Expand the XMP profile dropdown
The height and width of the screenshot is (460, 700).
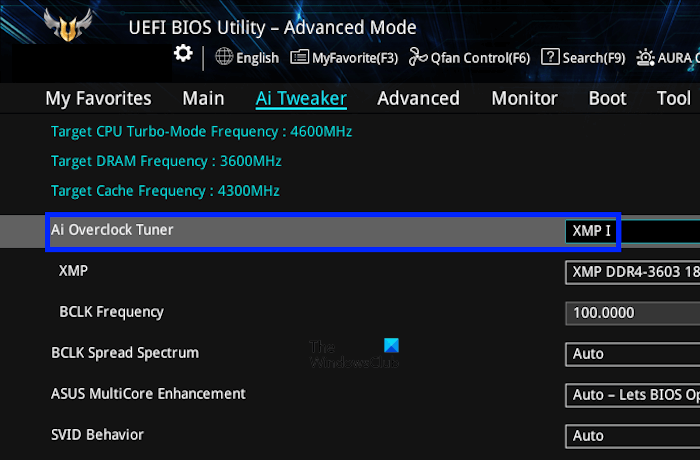click(x=632, y=272)
